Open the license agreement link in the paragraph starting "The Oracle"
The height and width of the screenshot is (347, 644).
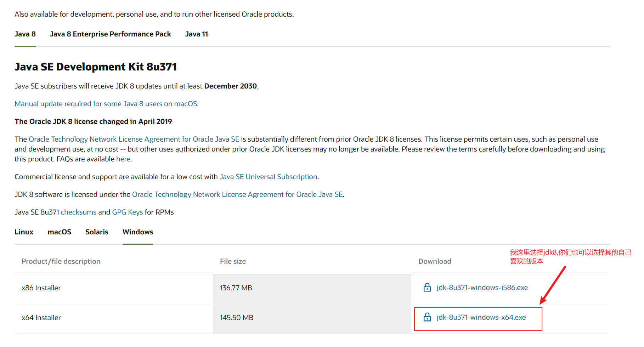pyautogui.click(x=134, y=140)
